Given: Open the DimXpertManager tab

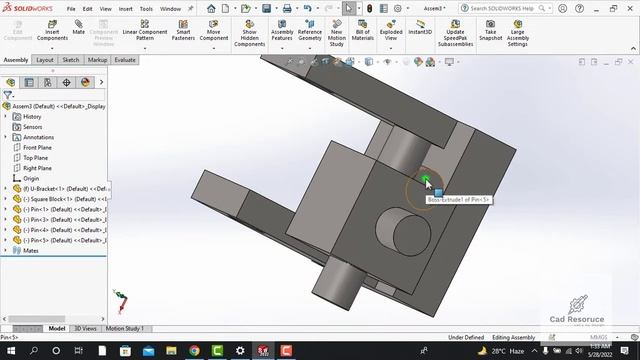Looking at the screenshot, I should click(x=67, y=82).
